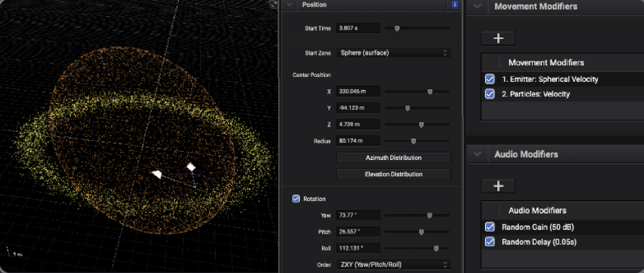Collapse the Position section
The width and height of the screenshot is (644, 273).
289,5
